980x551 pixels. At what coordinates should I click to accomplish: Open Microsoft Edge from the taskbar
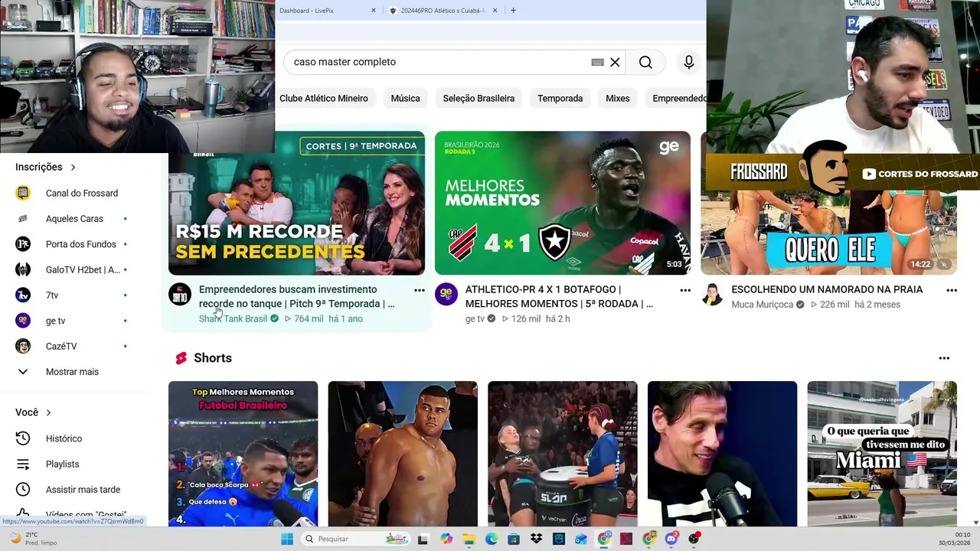[x=491, y=539]
